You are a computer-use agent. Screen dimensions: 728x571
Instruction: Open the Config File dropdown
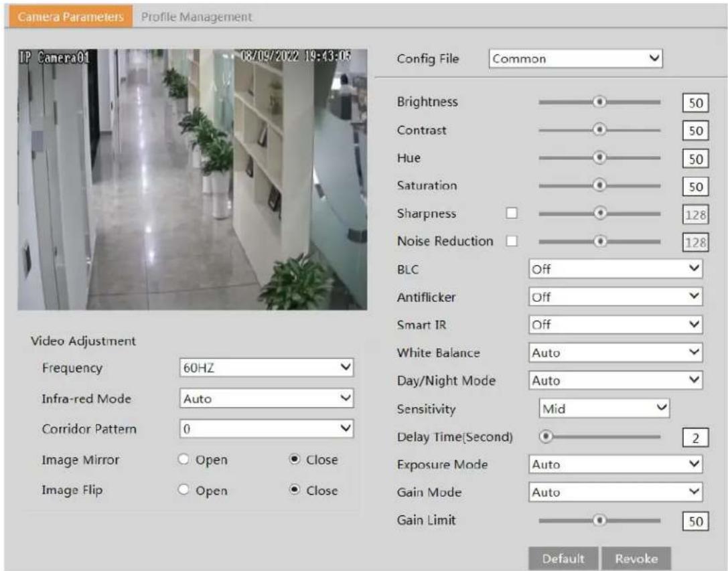click(575, 59)
